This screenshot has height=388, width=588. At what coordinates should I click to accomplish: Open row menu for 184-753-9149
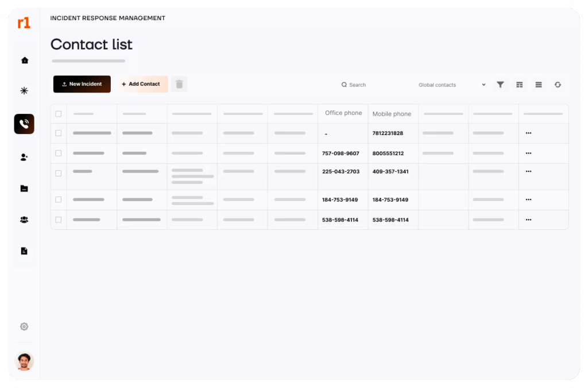coord(528,199)
